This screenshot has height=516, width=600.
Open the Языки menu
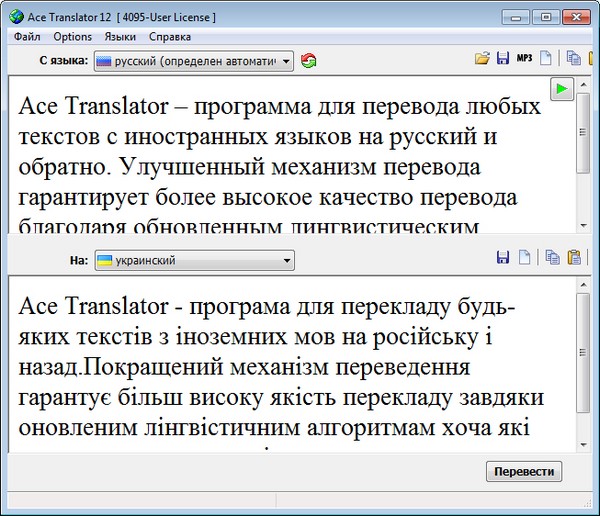tap(120, 36)
